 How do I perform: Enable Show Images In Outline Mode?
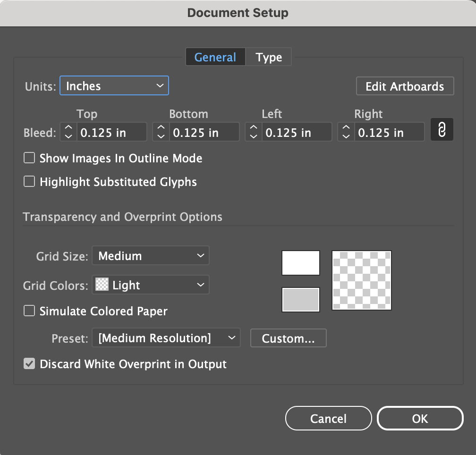click(29, 158)
